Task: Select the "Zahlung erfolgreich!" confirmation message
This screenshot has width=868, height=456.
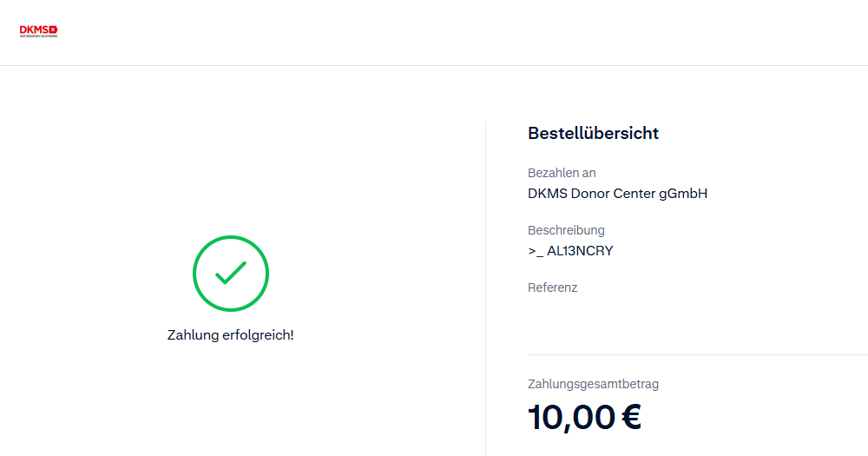Action: click(x=231, y=334)
